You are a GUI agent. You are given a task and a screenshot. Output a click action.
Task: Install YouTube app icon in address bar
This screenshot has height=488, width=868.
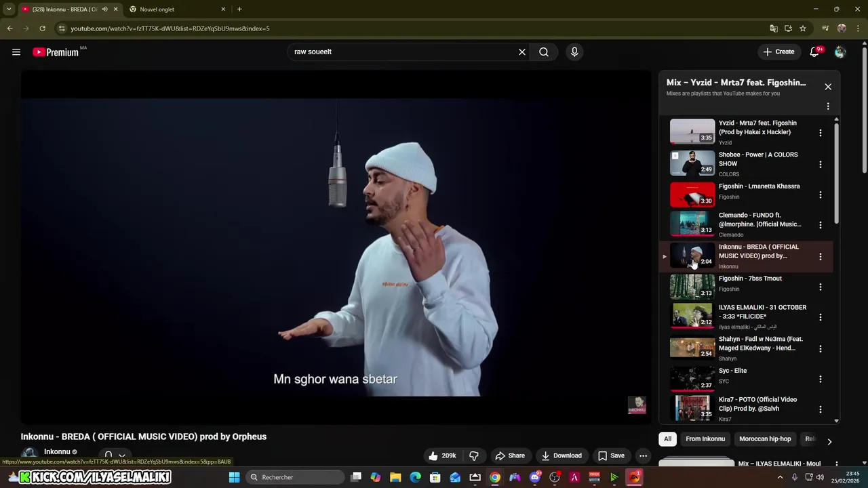click(x=788, y=28)
